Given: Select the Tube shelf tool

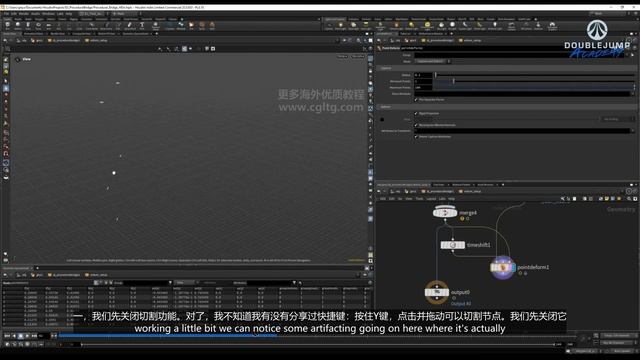Looking at the screenshot, I should click(x=28, y=26).
